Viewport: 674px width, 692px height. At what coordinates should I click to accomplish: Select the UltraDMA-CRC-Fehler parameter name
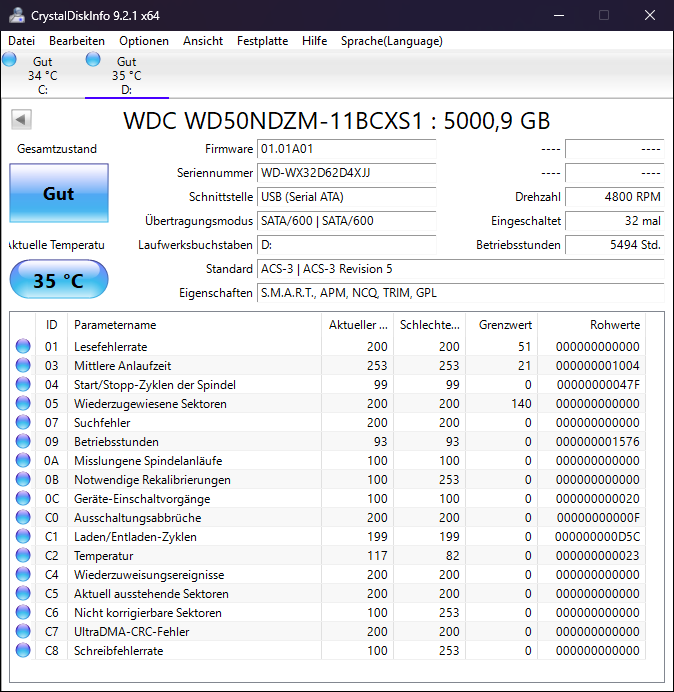point(132,632)
